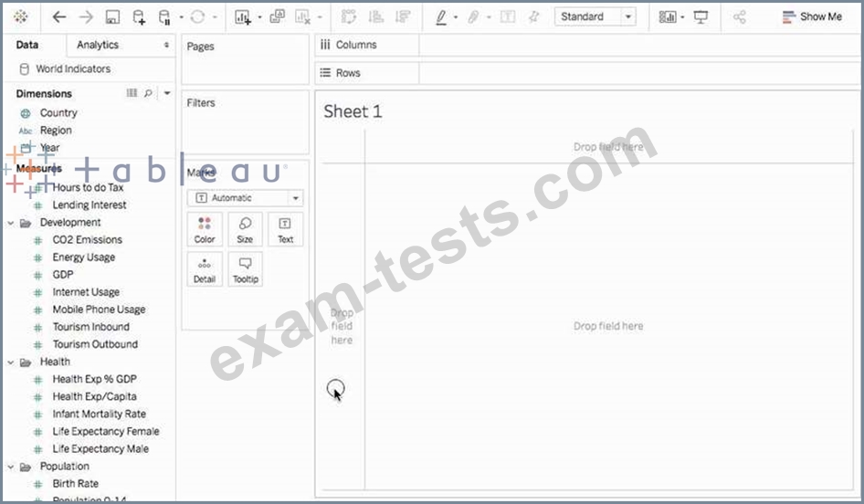Click the Share icon in toolbar
864x504 pixels.
[740, 17]
